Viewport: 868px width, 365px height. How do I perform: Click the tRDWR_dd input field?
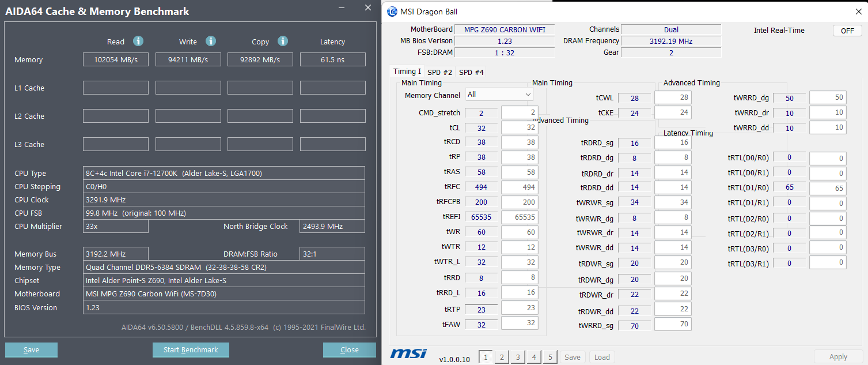click(673, 308)
